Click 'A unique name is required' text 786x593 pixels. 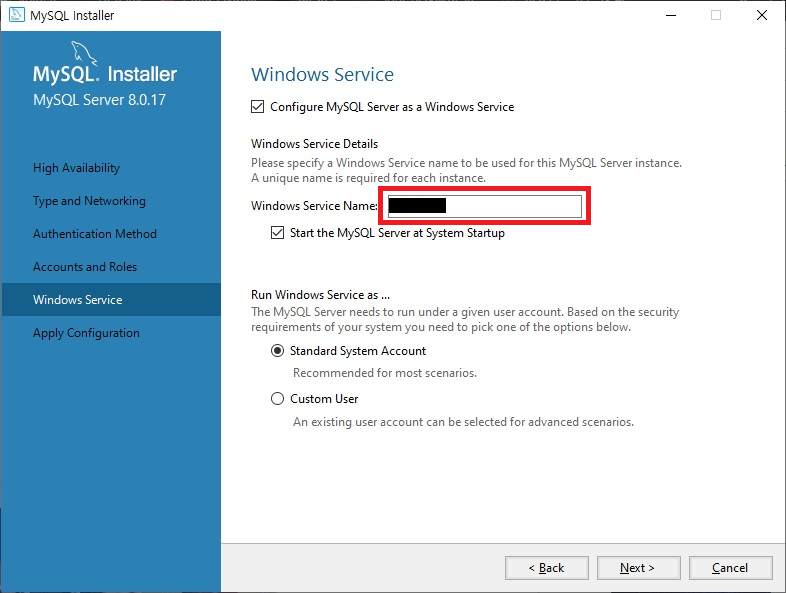coord(368,178)
